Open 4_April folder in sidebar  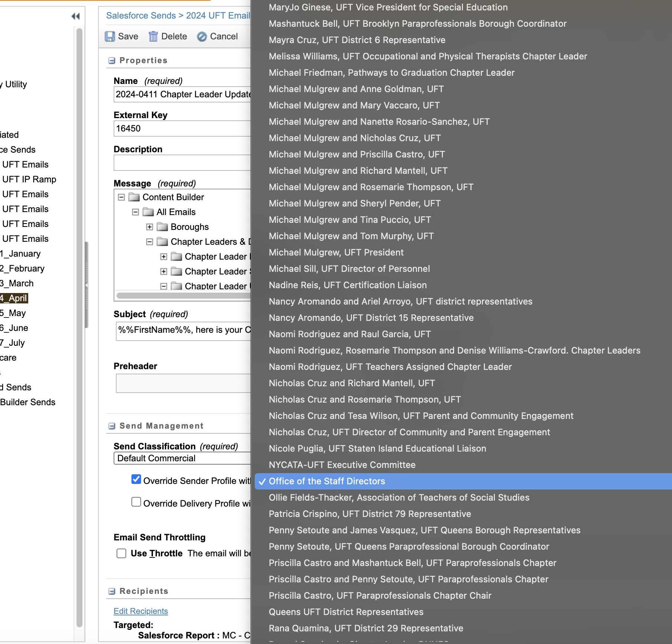tap(14, 298)
